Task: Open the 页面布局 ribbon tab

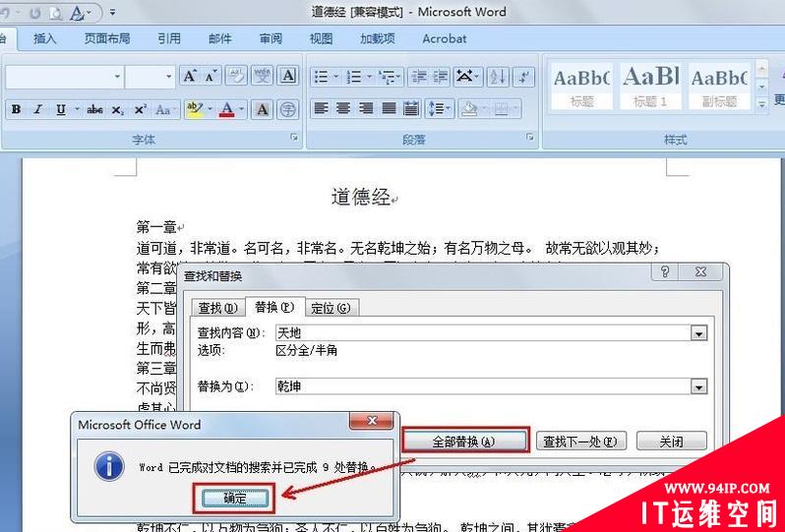Action: [107, 38]
